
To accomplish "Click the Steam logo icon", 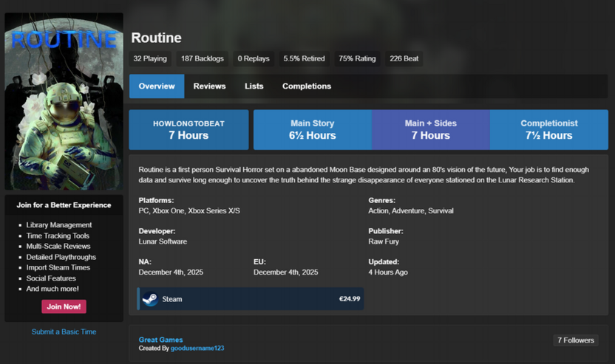I will coord(150,299).
